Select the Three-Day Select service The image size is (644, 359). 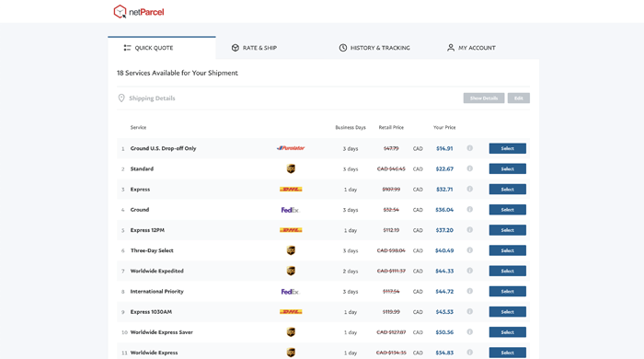click(x=507, y=250)
